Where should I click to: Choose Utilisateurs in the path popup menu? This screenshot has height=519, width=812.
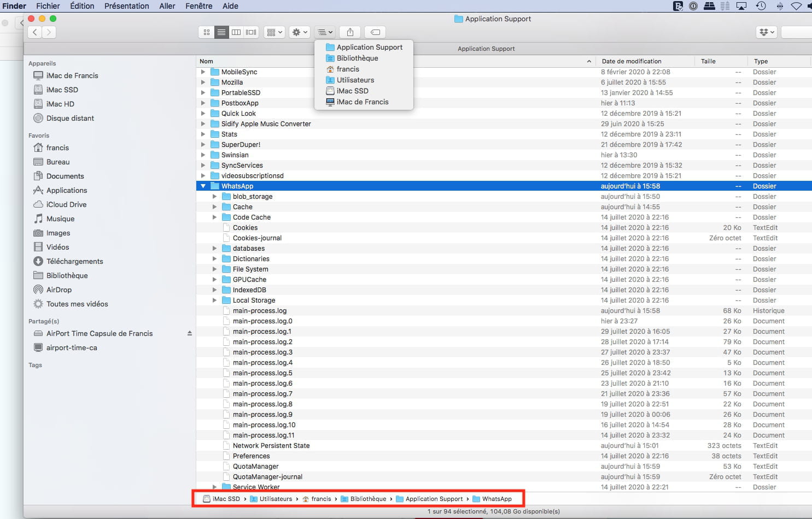[364, 80]
